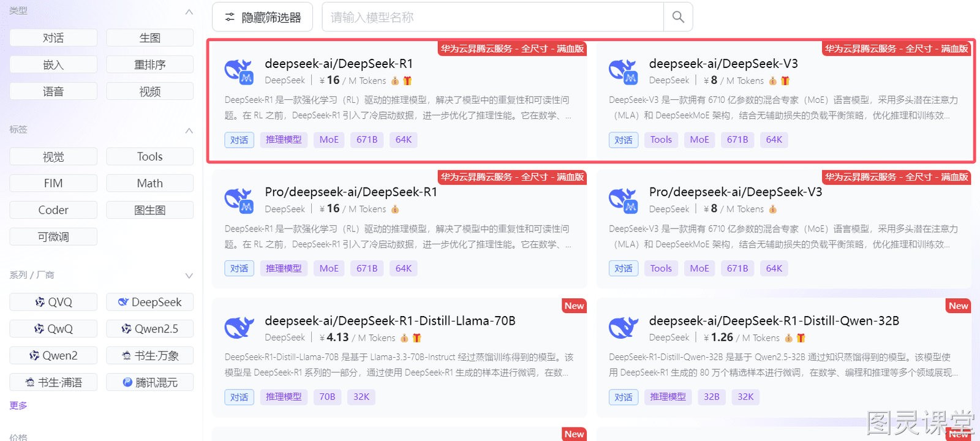The height and width of the screenshot is (441, 980).
Task: Click the gift icon on deepseek-ai/DeepSeek-V3 price row
Action: click(785, 81)
